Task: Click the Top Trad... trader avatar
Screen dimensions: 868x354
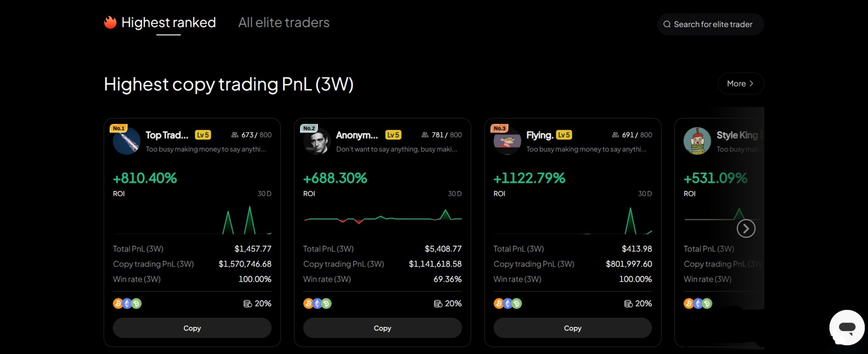Action: pos(126,141)
